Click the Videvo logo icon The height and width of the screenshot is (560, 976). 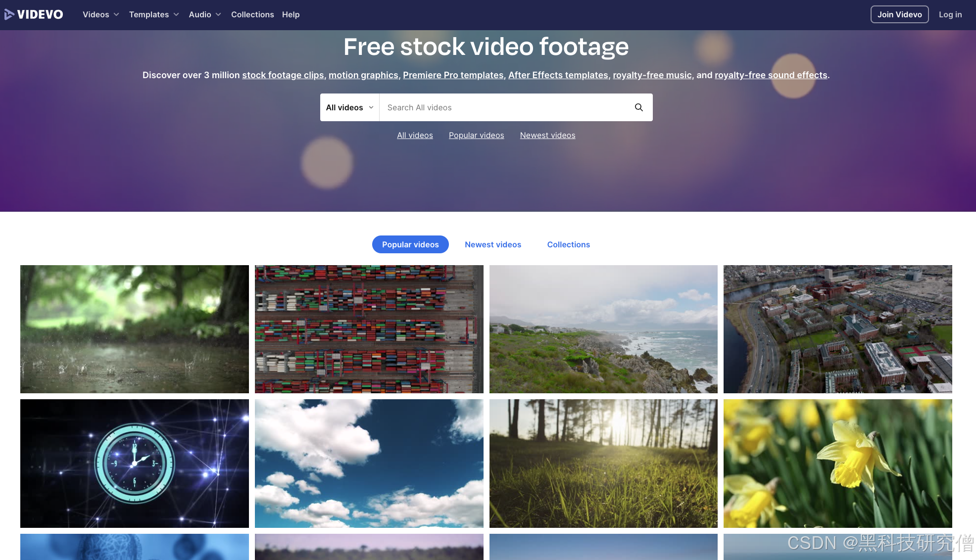[x=9, y=15]
